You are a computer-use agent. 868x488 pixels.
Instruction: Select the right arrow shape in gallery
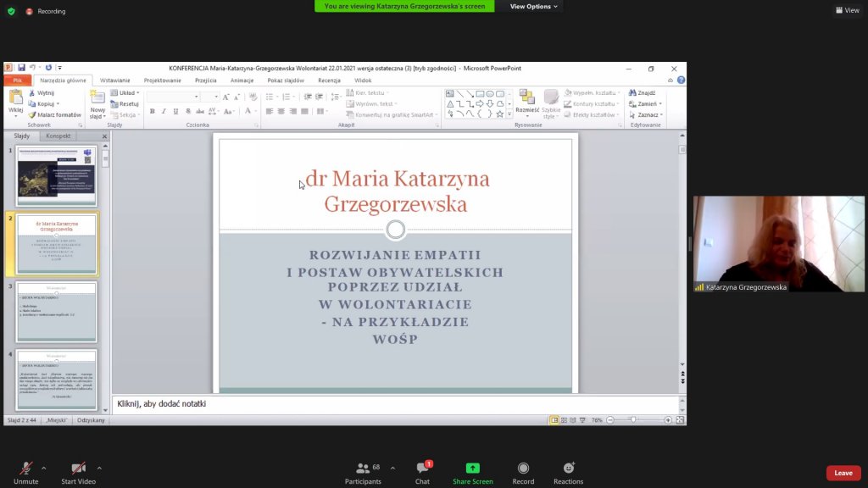pyautogui.click(x=480, y=103)
